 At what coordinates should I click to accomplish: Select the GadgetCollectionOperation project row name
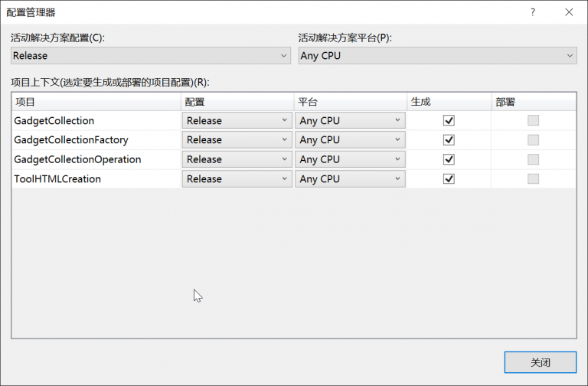click(77, 159)
